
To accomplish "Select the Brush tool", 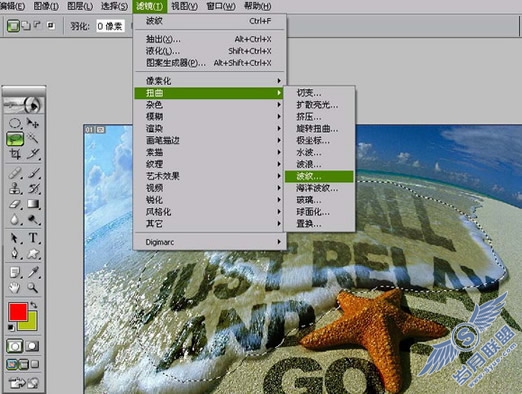I will [33, 173].
